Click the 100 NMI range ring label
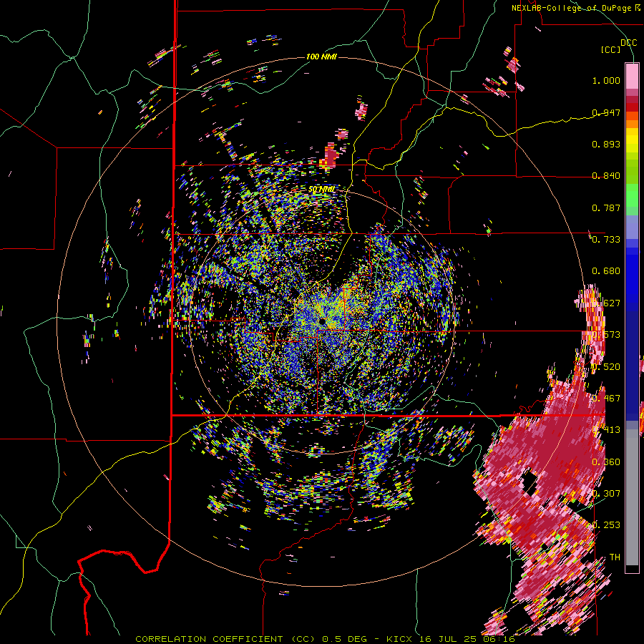Image resolution: width=644 pixels, height=644 pixels. point(321,57)
